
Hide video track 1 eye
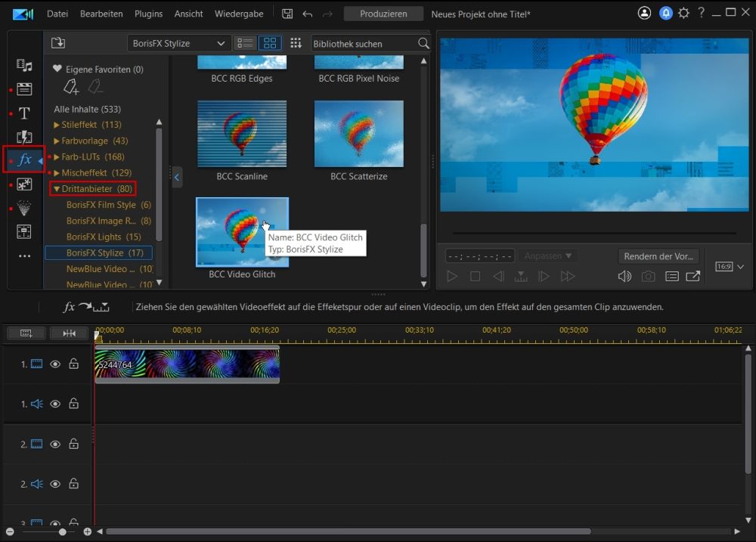tap(55, 364)
